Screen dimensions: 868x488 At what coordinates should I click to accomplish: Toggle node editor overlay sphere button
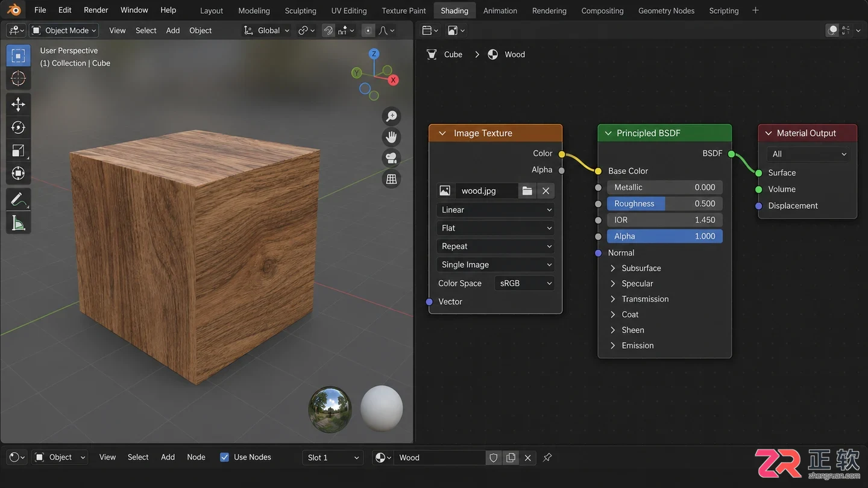pos(832,30)
